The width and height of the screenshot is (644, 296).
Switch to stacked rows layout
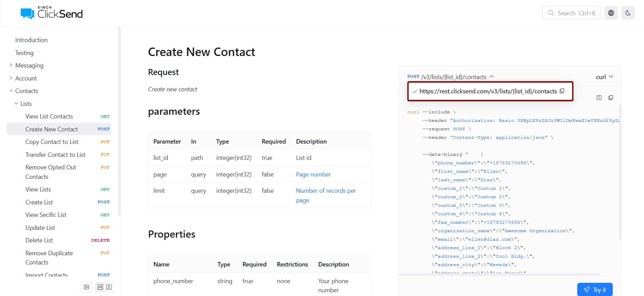click(100, 287)
